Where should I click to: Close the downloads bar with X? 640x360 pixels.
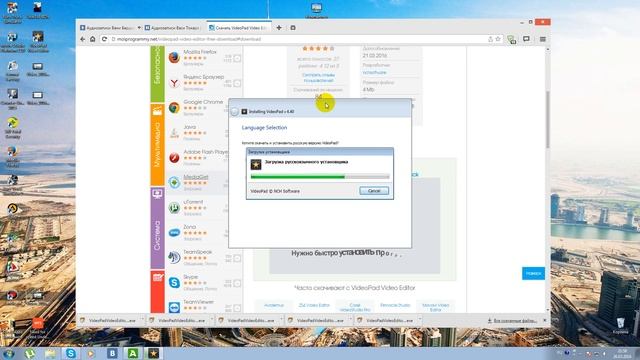point(544,320)
